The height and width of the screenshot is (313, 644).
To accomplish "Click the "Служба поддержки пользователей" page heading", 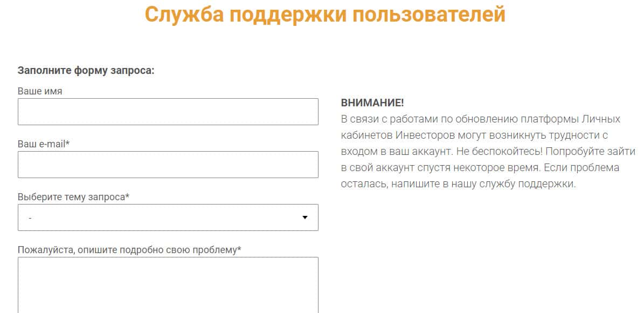I will pos(325,15).
